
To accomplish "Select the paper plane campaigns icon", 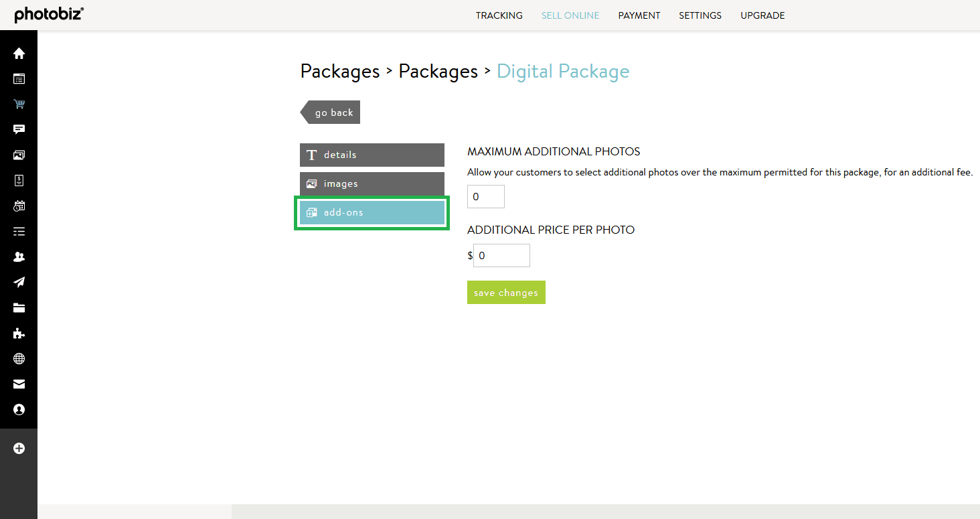I will pos(19,282).
